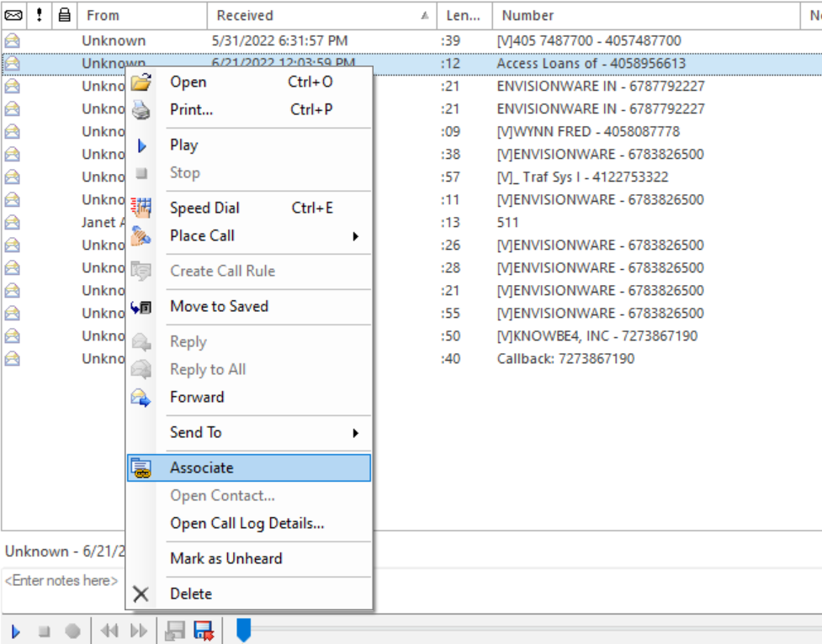Click the playback position slider handle
Screen dimensions: 822x644
tap(243, 630)
